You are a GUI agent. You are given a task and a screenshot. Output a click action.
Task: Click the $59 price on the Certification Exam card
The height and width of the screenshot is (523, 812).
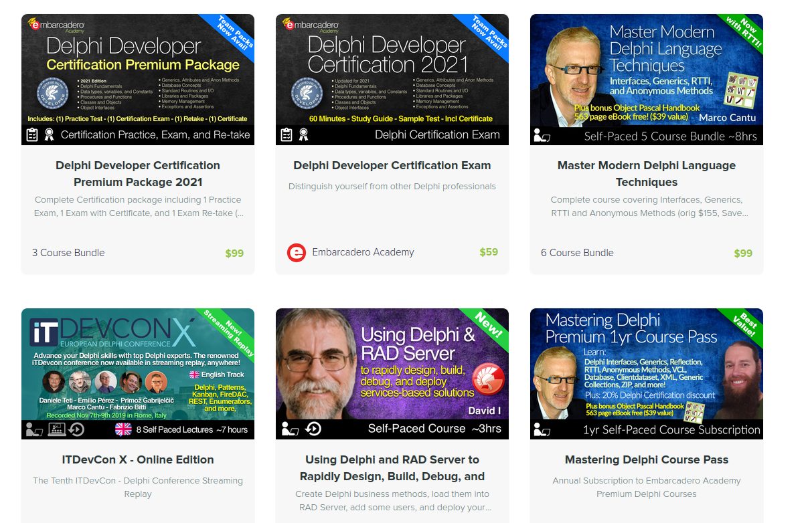489,252
